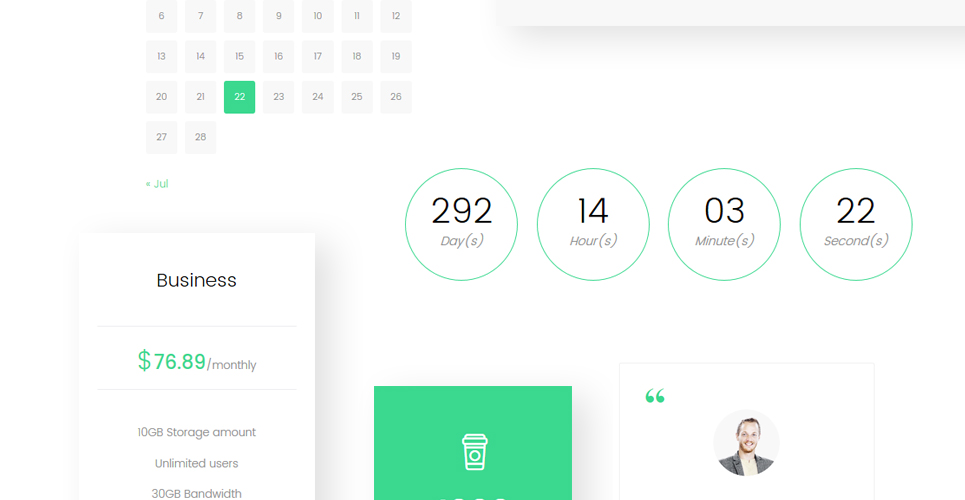Select calendar day 27
965x500 pixels.
pyautogui.click(x=161, y=137)
